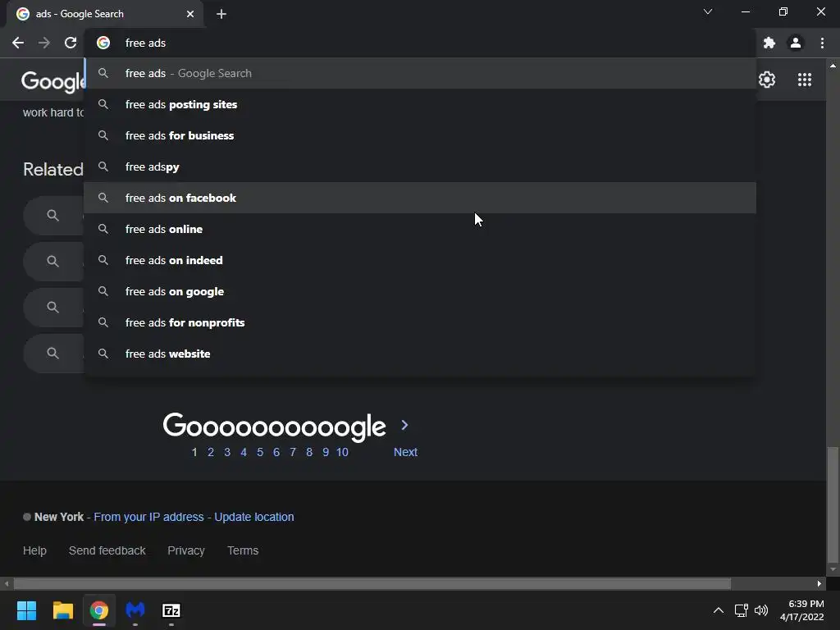The width and height of the screenshot is (840, 630).
Task: Click the address bar containing 'free ads'
Action: tap(421, 43)
